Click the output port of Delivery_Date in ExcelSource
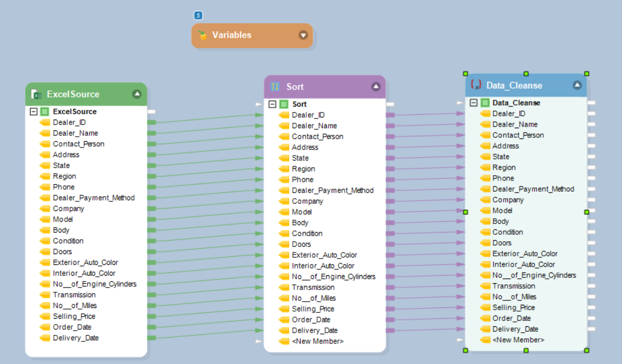The height and width of the screenshot is (364, 622). click(151, 338)
